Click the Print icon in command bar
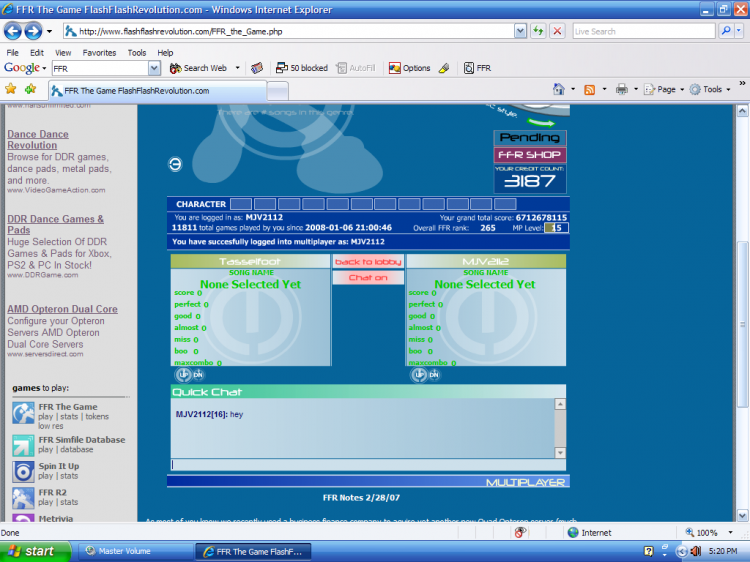Image resolution: width=750 pixels, height=562 pixels. coord(621,89)
